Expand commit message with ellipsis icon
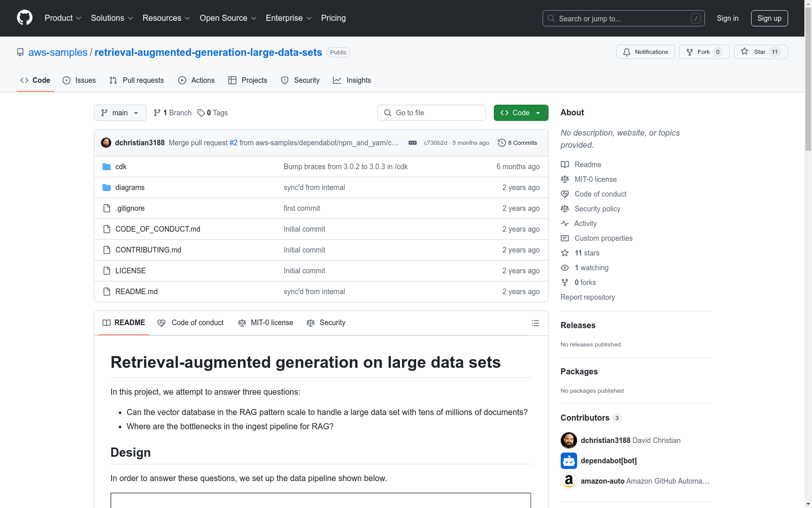This screenshot has height=508, width=812. (413, 143)
